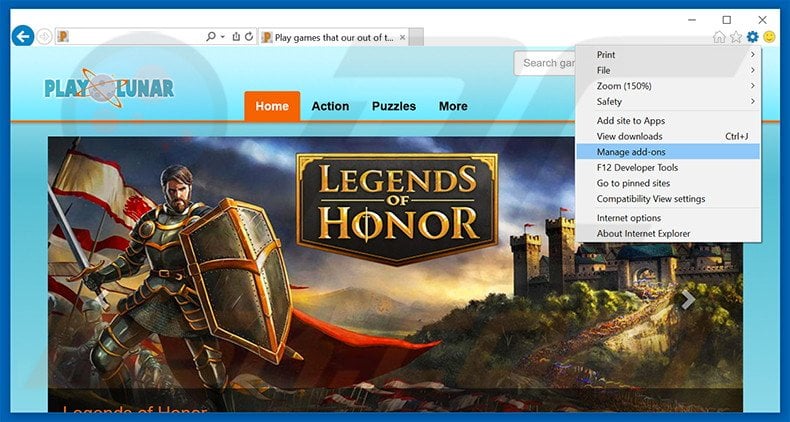Viewport: 790px width, 422px height.
Task: Click the Forward navigation arrow
Action: tap(44, 37)
